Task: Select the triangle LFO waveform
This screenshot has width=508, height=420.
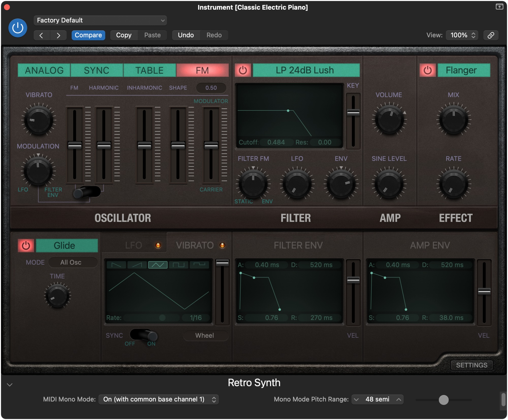Action: (158, 265)
